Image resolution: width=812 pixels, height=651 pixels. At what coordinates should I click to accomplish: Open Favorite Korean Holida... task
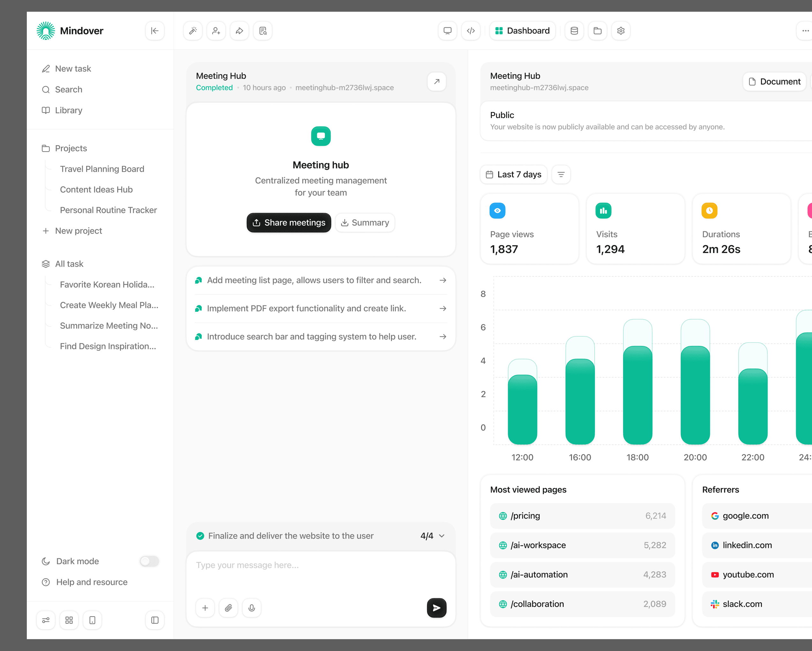[x=107, y=285]
